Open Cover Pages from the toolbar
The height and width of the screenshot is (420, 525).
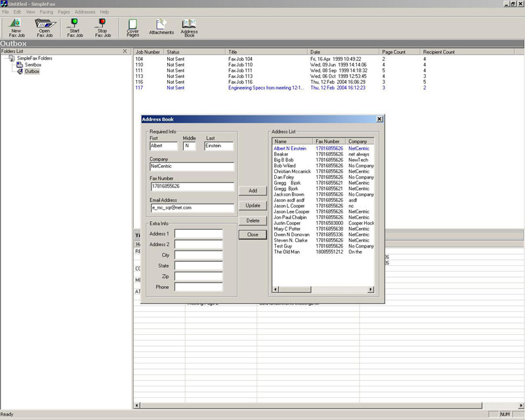(133, 28)
